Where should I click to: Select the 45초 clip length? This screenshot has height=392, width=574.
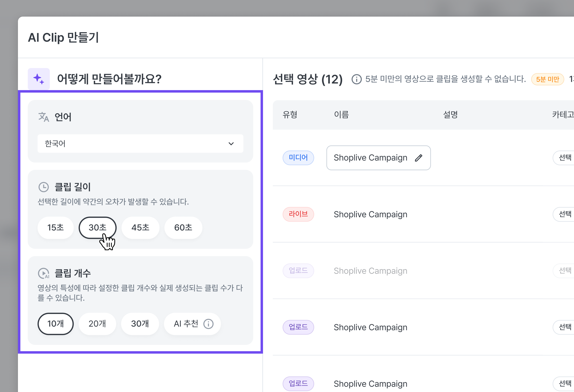[x=140, y=228]
